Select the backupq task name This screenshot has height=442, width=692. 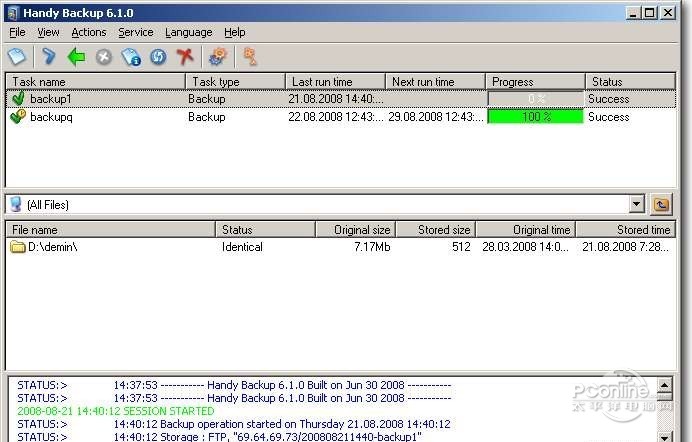[51, 117]
